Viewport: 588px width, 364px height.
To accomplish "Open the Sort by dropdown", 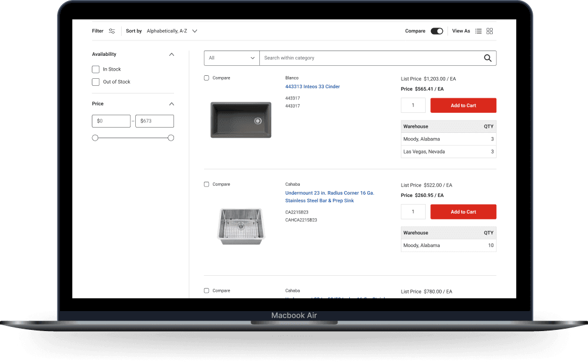I will (x=171, y=31).
